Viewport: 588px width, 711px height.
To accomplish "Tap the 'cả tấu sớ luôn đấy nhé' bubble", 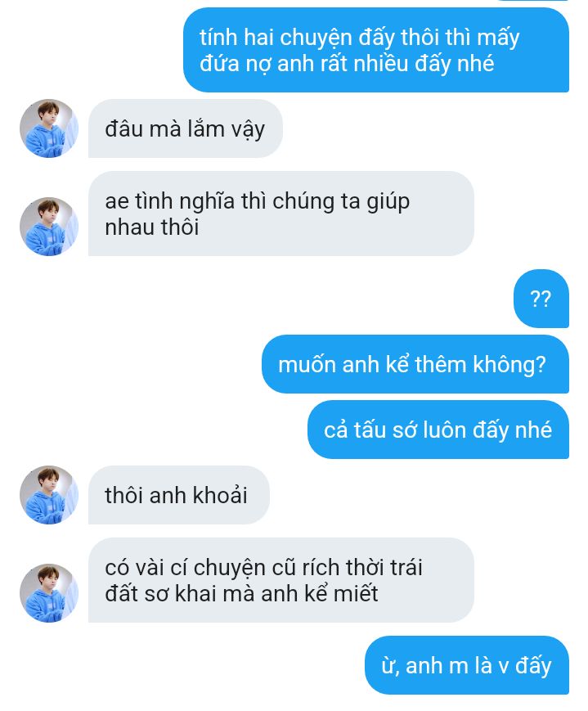I will click(438, 430).
